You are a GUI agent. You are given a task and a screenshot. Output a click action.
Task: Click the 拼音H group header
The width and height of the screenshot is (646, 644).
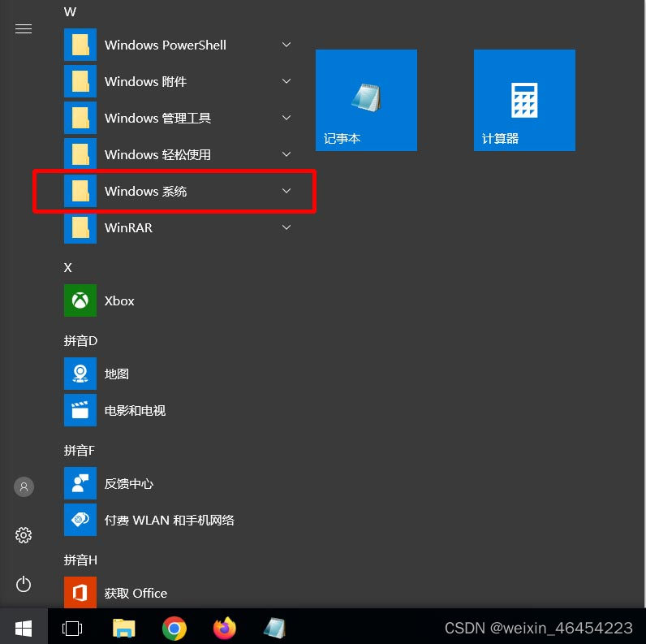(80, 560)
